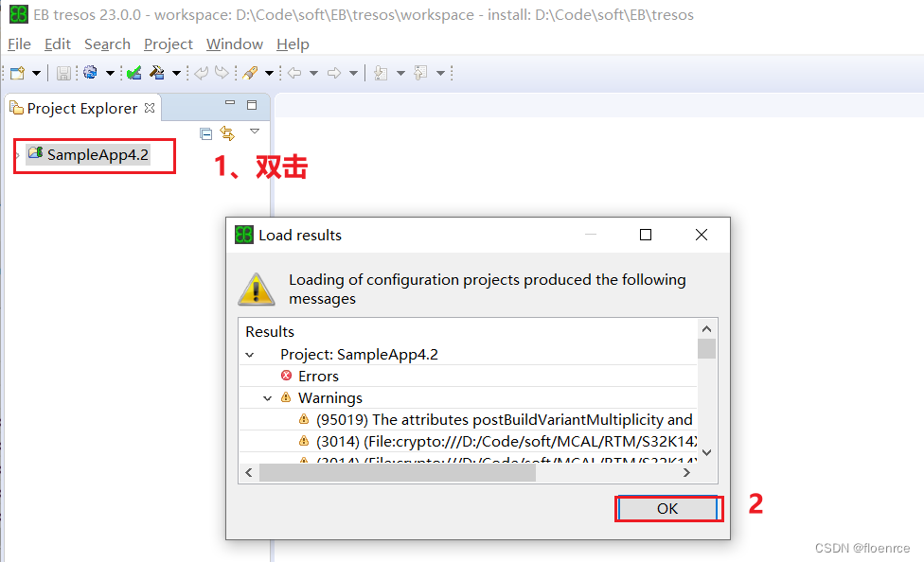Click the Forward navigation arrow

click(334, 73)
